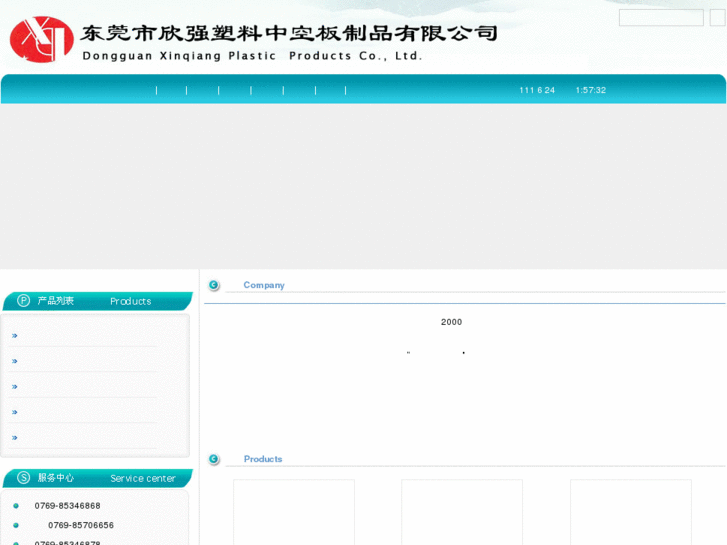Click the clock showing 1:57:32

pyautogui.click(x=591, y=90)
